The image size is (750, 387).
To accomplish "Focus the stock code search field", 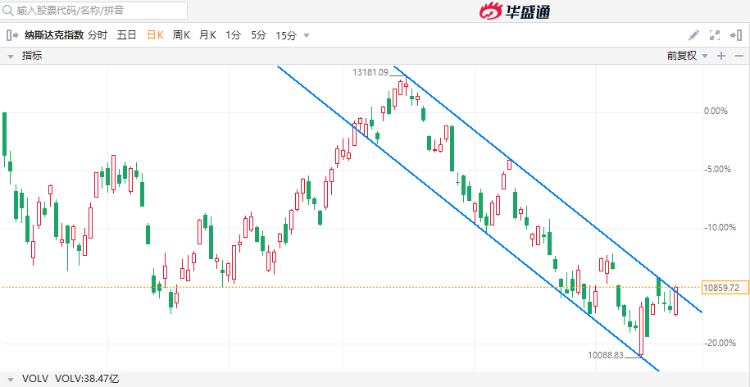I will click(94, 11).
